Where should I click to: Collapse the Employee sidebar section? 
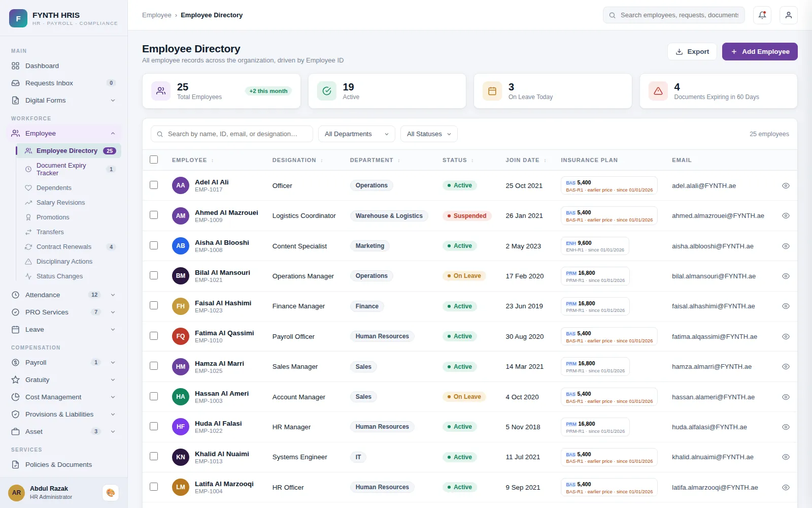[x=64, y=134]
